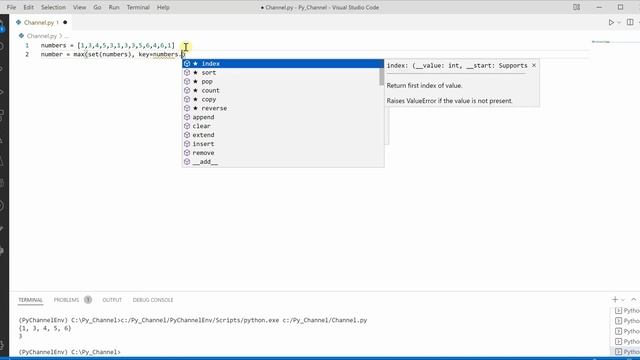Image resolution: width=640 pixels, height=360 pixels.
Task: Maximize the panel with the up chevron
Action: [633, 300]
